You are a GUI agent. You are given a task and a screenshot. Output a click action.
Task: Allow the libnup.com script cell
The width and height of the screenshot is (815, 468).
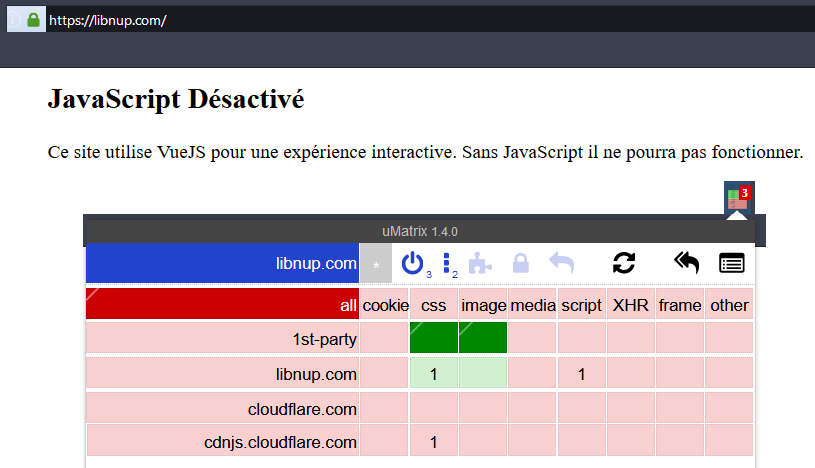(582, 373)
